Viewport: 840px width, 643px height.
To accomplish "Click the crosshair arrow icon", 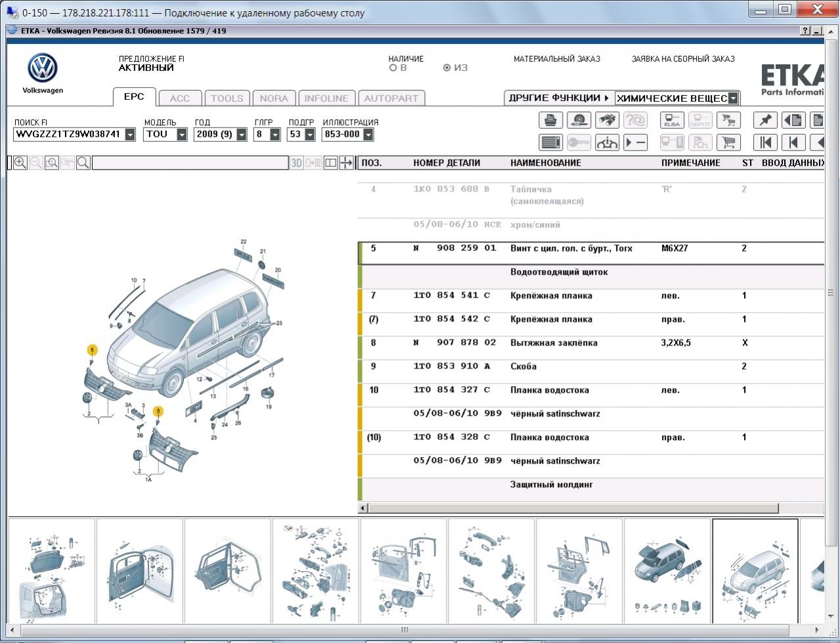I will tap(346, 163).
